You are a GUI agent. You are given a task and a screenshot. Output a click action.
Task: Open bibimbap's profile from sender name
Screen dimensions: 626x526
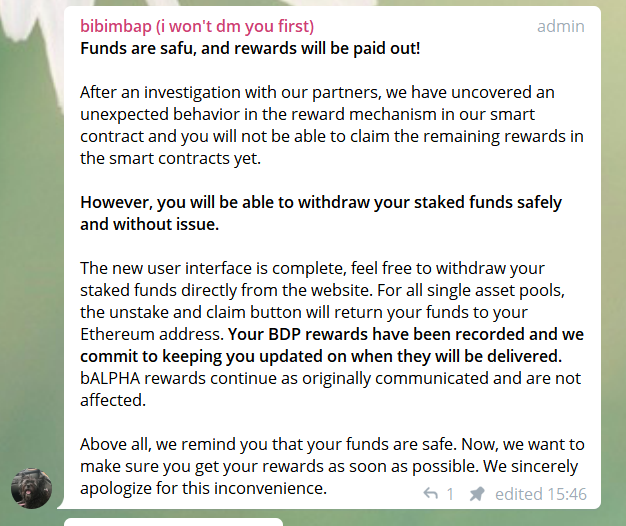pos(197,26)
